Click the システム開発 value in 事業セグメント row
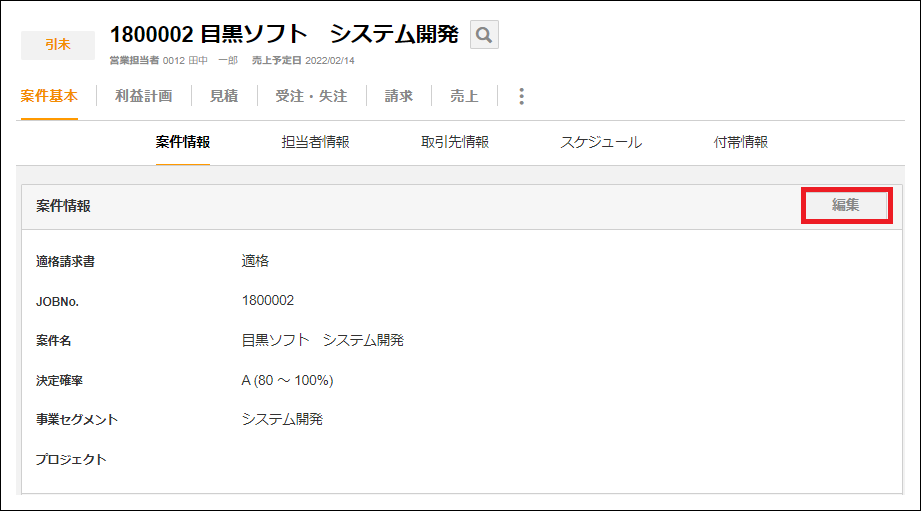The image size is (921, 511). tap(282, 419)
